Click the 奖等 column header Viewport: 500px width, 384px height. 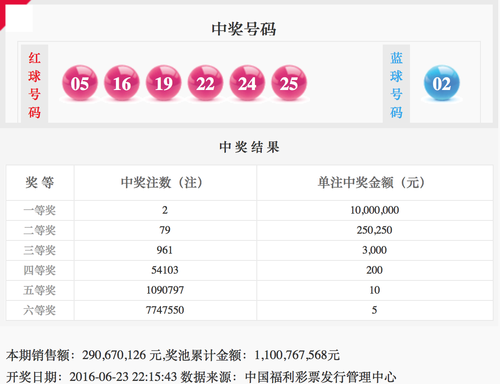(x=40, y=183)
